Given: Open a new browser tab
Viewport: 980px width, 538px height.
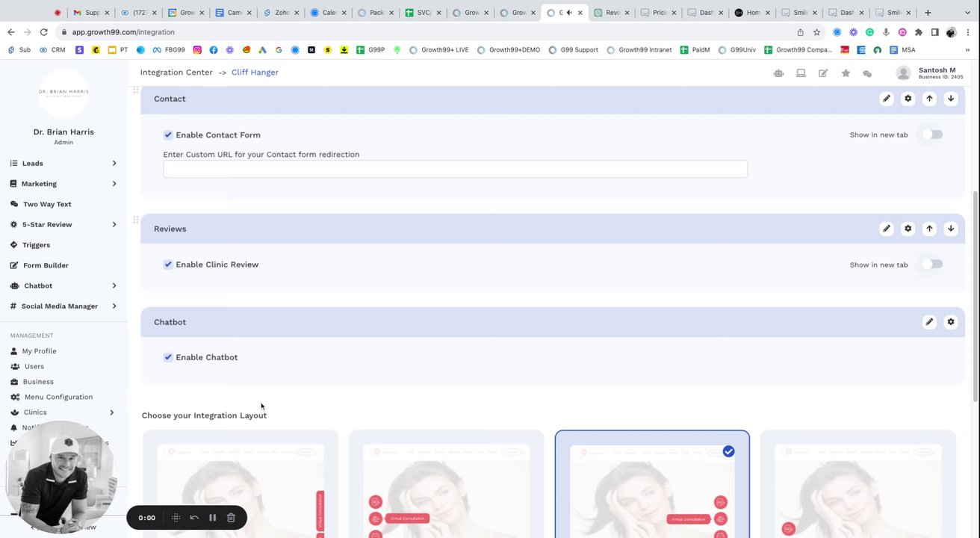Looking at the screenshot, I should coord(928,13).
